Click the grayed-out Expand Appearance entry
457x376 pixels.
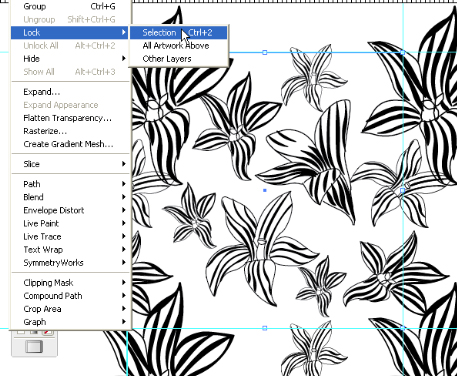click(x=70, y=105)
